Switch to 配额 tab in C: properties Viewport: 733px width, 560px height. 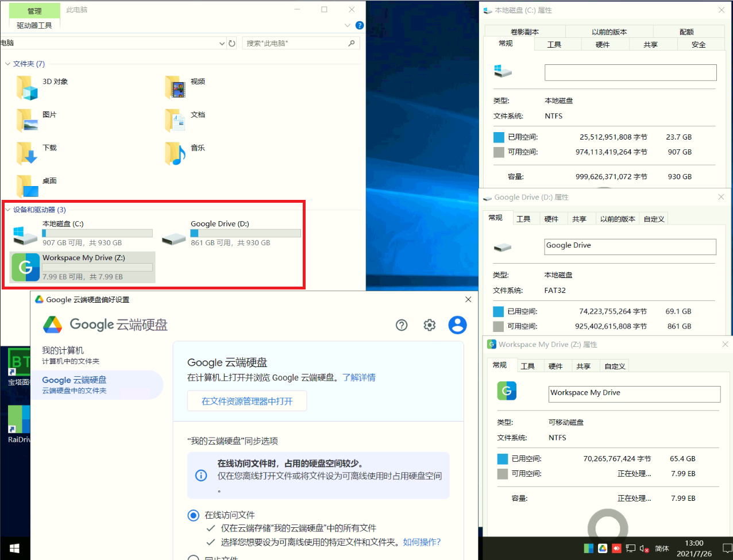click(686, 32)
